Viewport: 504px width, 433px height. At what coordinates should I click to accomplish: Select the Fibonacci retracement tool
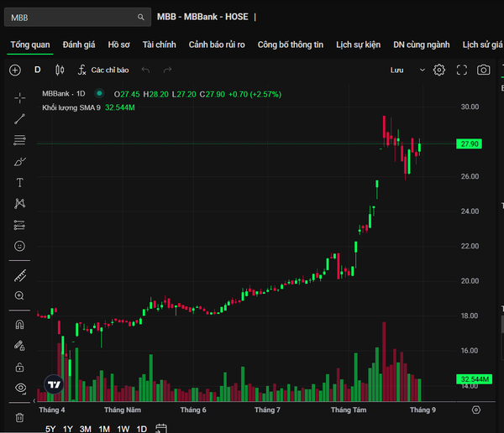(19, 140)
